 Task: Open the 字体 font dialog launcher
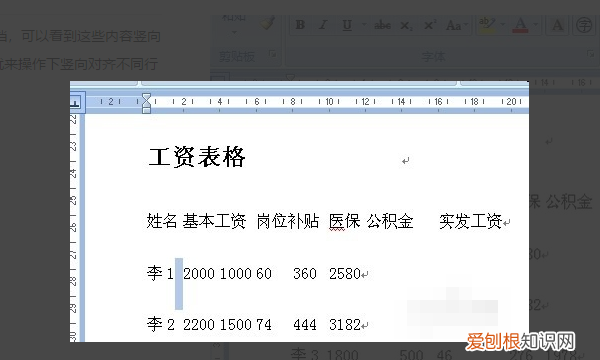click(x=591, y=54)
